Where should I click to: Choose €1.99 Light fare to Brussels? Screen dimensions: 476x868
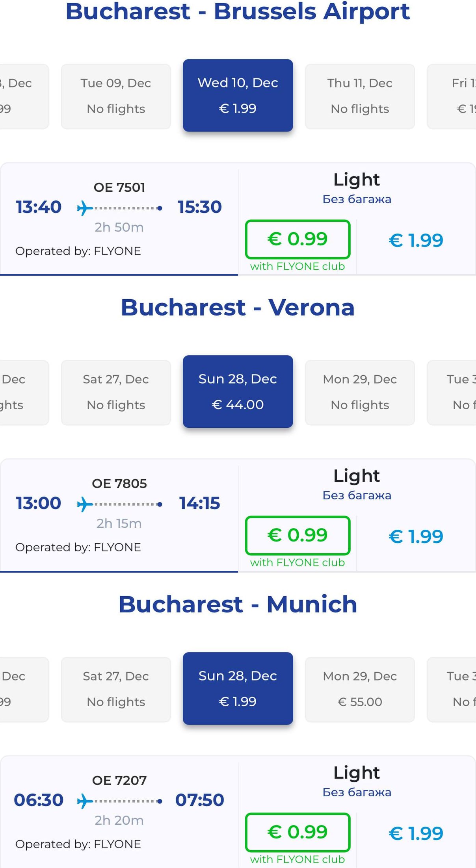pos(416,240)
